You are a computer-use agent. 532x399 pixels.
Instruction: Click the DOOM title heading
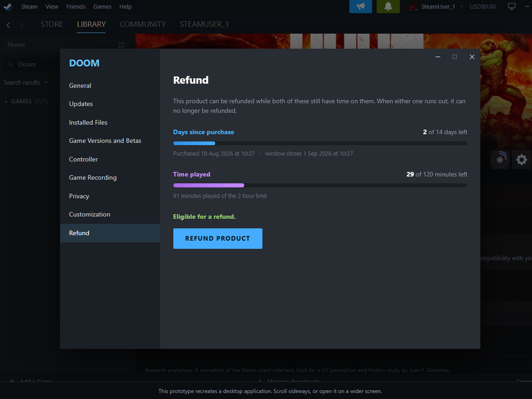coord(84,63)
